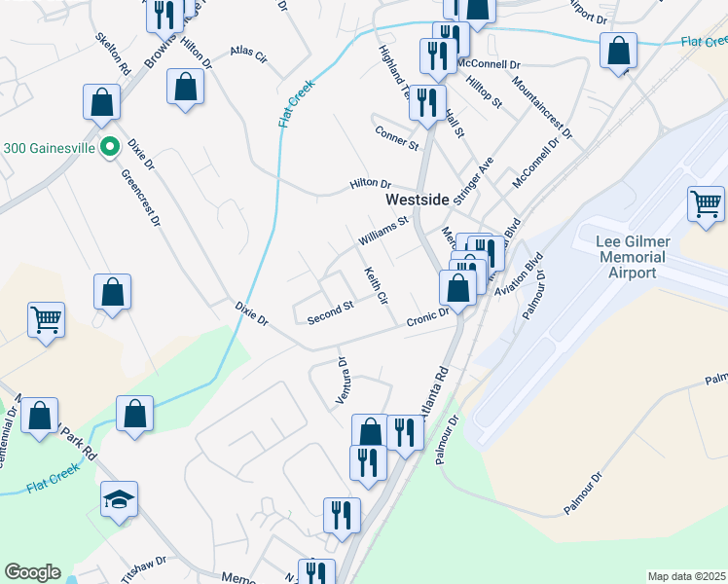
Task: Open the shopping bag marker below Airport Dr
Action: (618, 54)
